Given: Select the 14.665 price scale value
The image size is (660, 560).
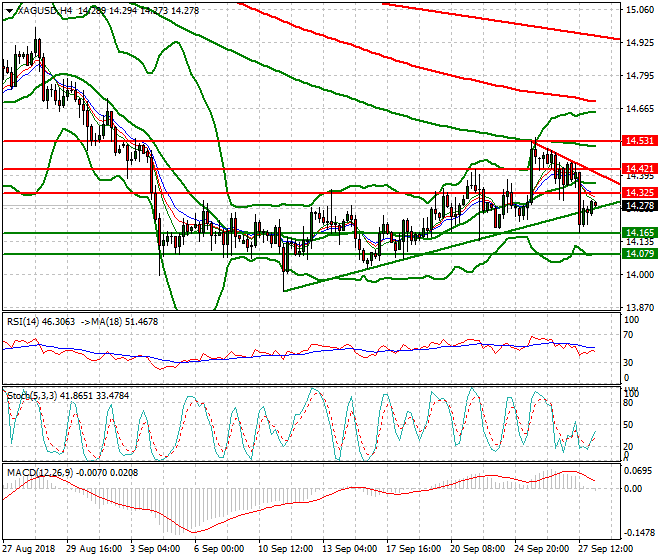Looking at the screenshot, I should coord(640,109).
